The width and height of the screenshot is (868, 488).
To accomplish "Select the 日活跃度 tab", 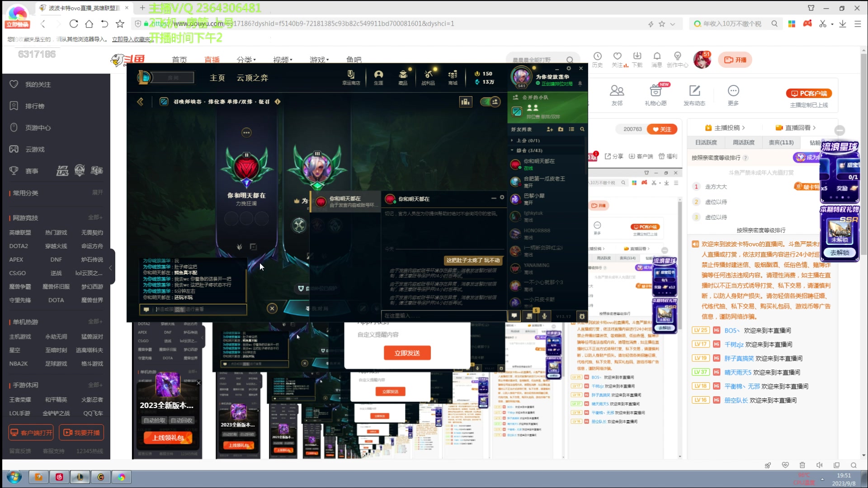I will click(x=706, y=142).
